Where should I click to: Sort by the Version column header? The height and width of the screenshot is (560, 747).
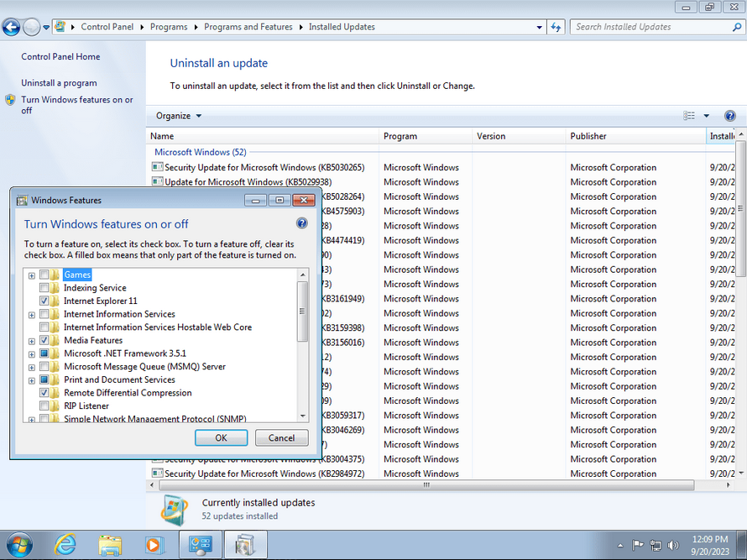pyautogui.click(x=519, y=136)
